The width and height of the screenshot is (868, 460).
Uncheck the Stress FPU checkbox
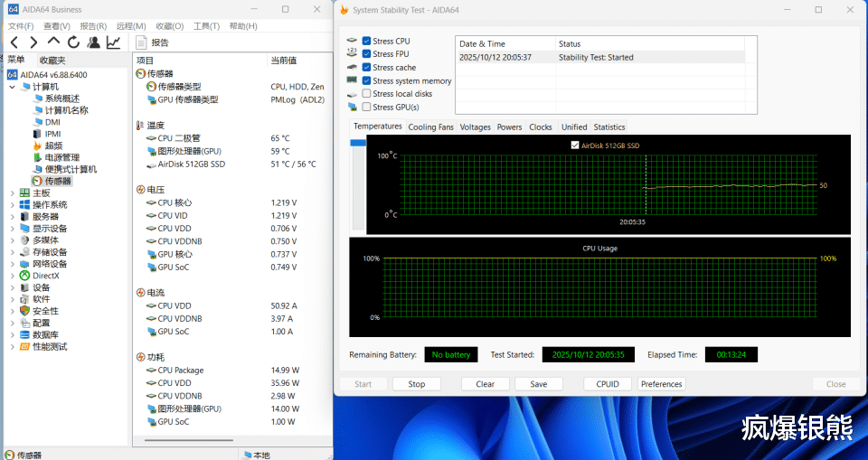(x=366, y=53)
